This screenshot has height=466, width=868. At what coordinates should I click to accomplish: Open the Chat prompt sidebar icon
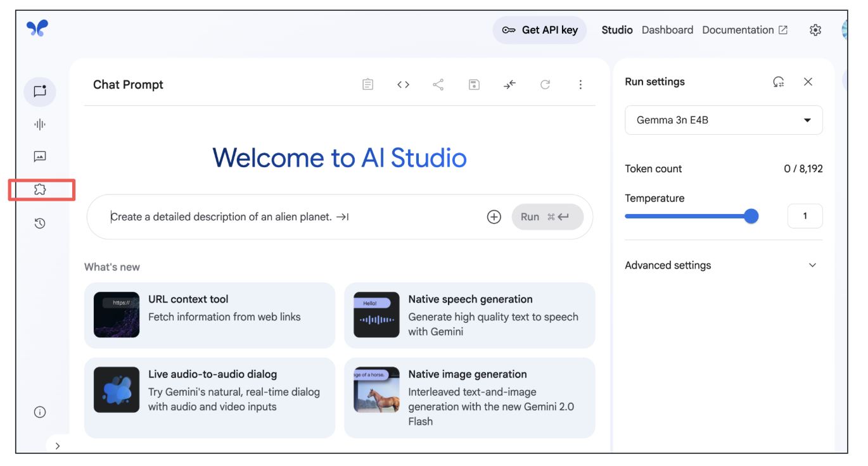pyautogui.click(x=40, y=91)
